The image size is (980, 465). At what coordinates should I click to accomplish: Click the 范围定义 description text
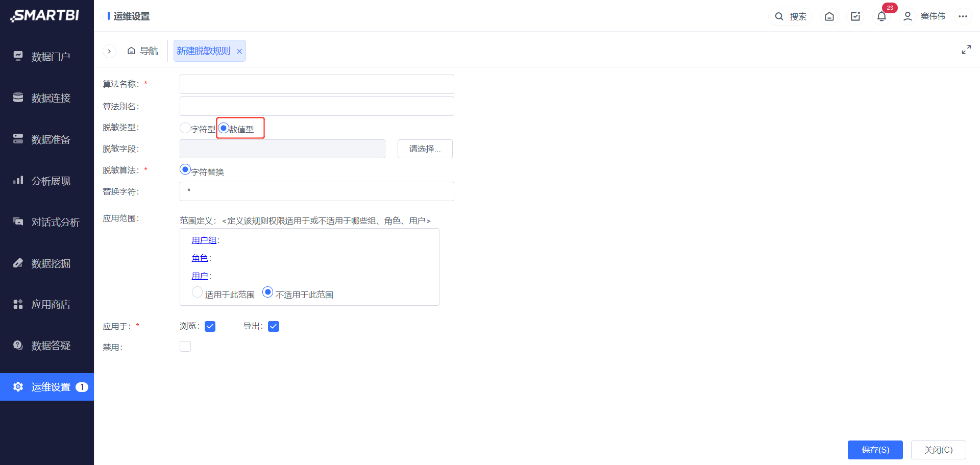click(x=305, y=221)
